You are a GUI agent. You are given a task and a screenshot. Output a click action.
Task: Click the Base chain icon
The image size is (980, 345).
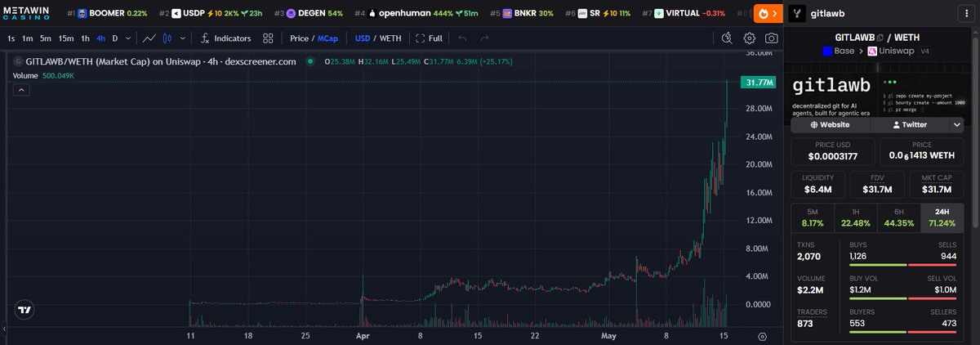point(827,51)
